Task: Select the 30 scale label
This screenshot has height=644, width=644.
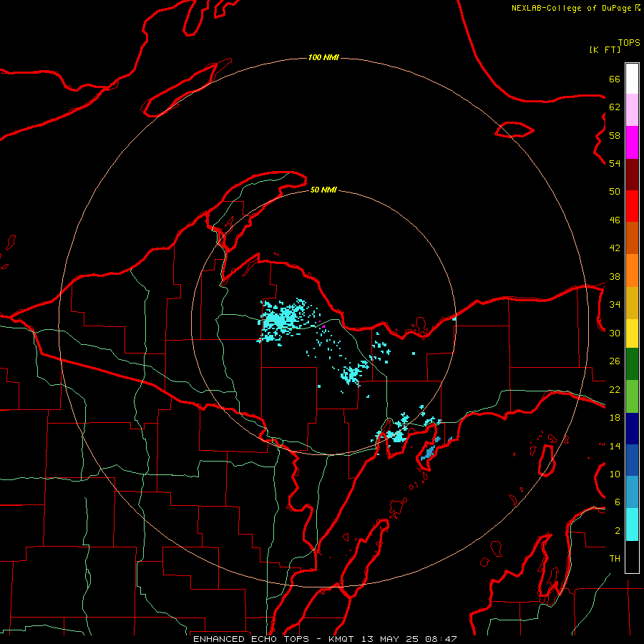Action: coord(615,333)
